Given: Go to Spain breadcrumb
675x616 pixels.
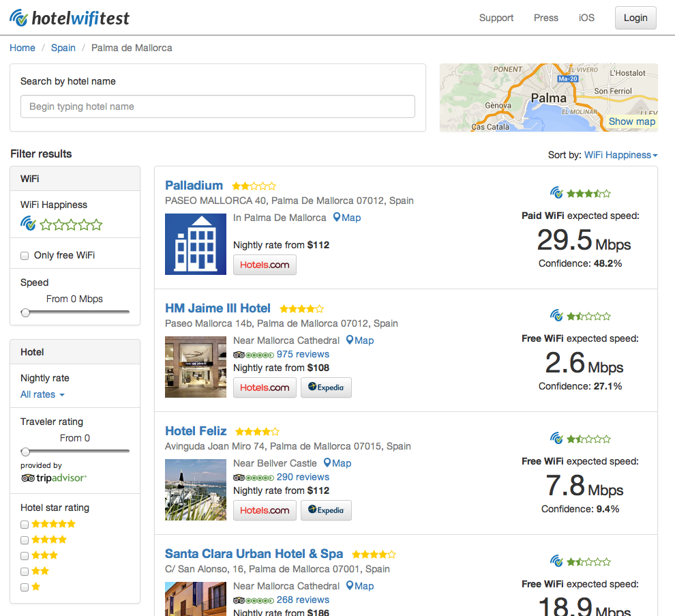Looking at the screenshot, I should click(63, 48).
